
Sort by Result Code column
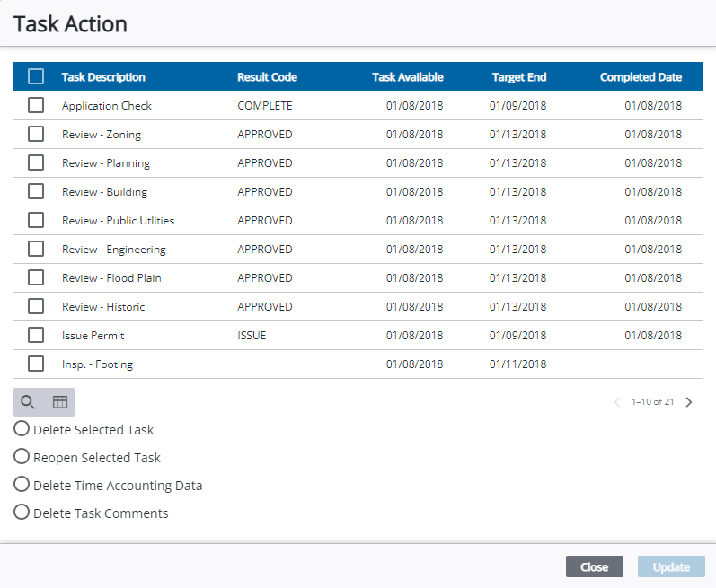[267, 77]
